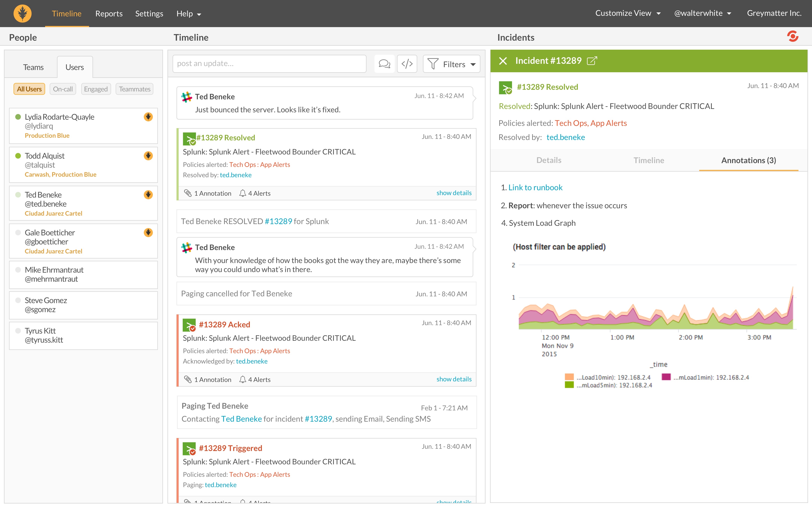Open the incident Timeline tab
The height and width of the screenshot is (508, 812).
tap(649, 160)
